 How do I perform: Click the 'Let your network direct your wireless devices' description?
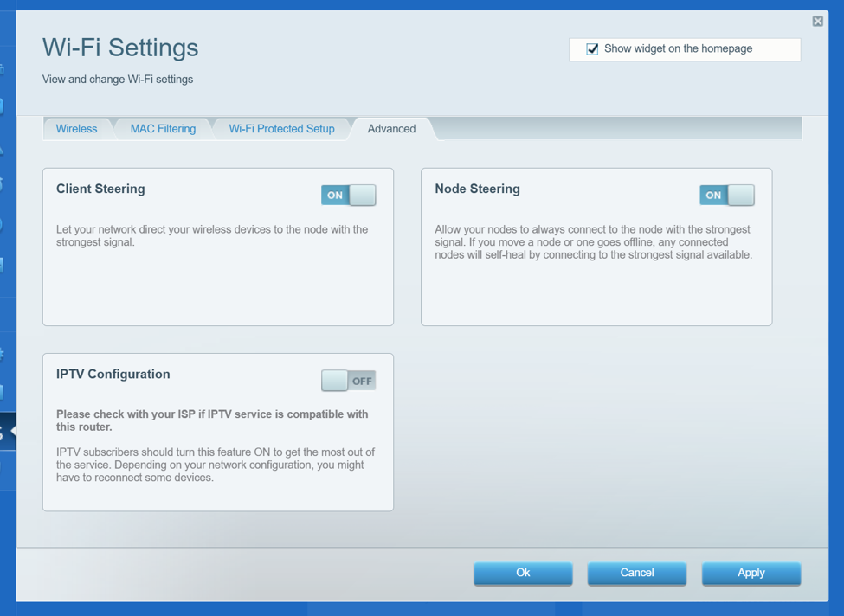point(212,235)
